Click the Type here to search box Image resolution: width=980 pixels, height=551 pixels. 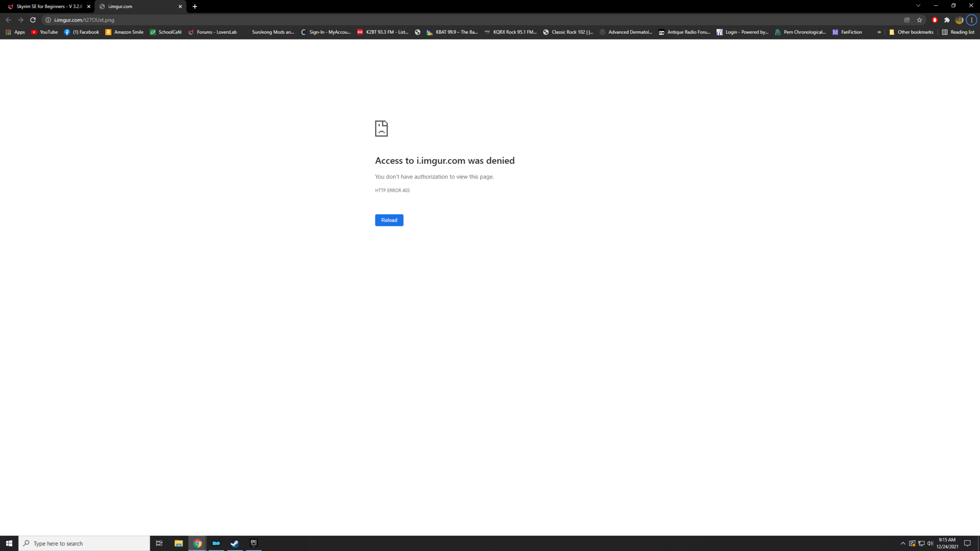click(84, 543)
